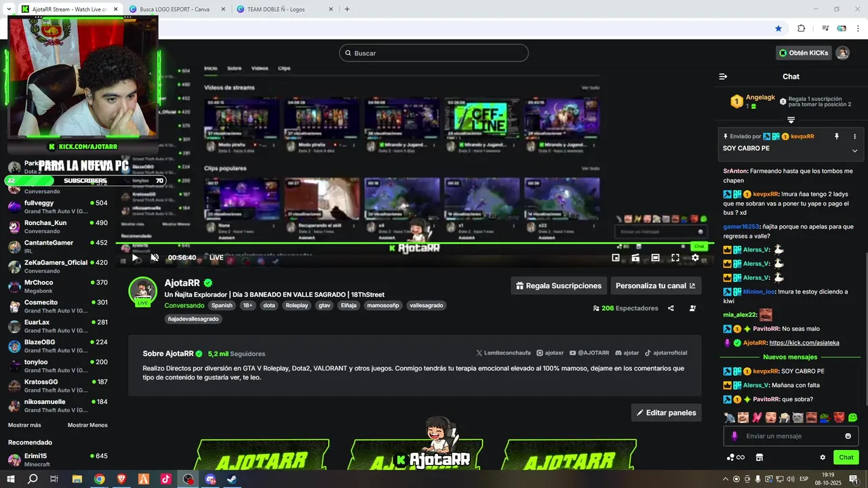Click the Buscar search field
Image resolution: width=868 pixels, height=488 pixels.
pos(434,53)
